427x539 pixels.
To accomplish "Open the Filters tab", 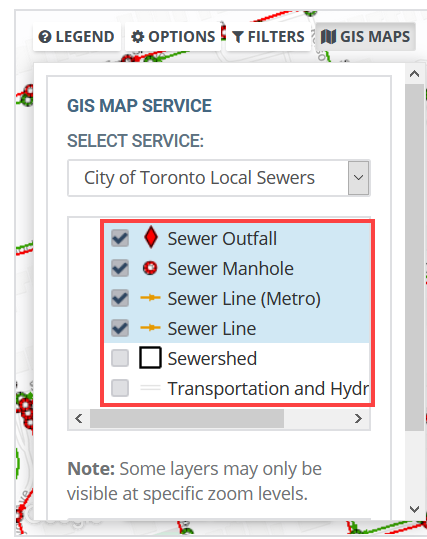I will click(268, 37).
